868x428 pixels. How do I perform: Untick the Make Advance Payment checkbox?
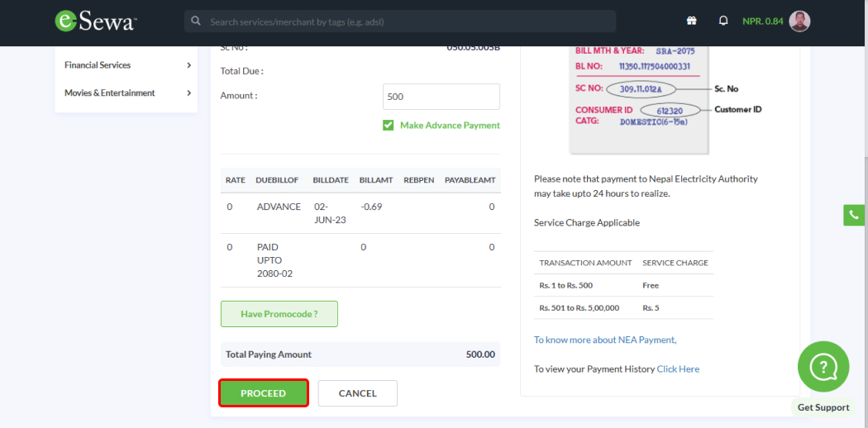pos(388,126)
